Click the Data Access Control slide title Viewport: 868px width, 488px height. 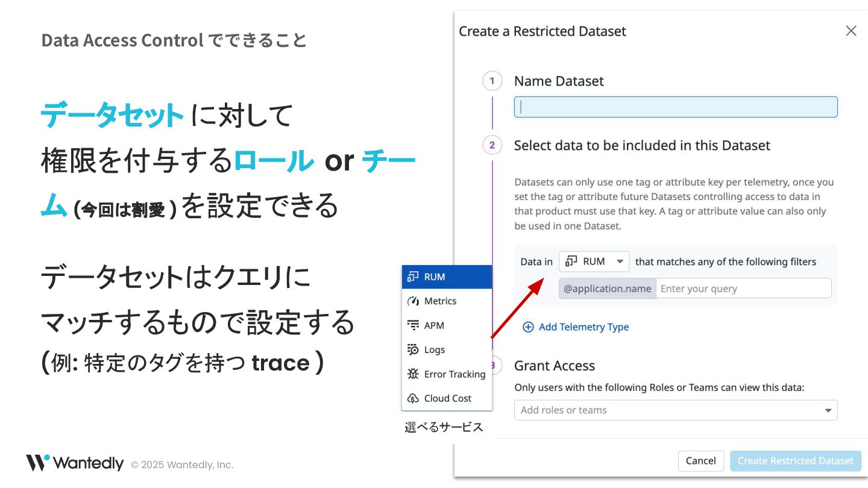coord(174,40)
